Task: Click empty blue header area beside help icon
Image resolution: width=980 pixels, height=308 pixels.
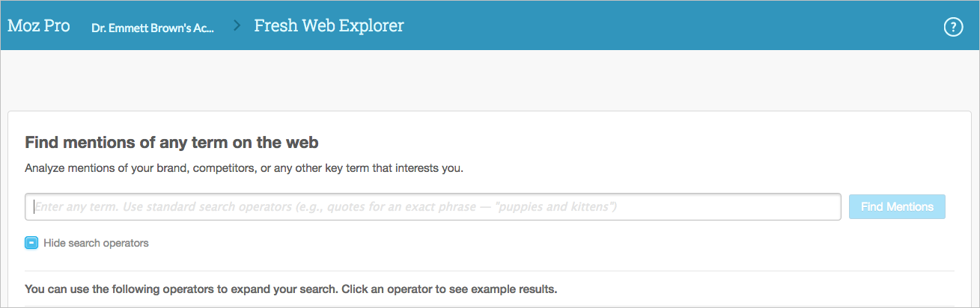Action: pyautogui.click(x=674, y=27)
